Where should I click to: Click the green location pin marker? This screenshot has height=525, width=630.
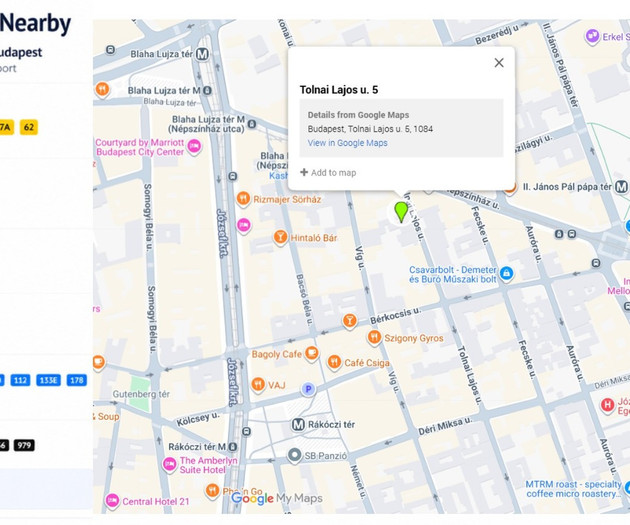[x=401, y=212]
